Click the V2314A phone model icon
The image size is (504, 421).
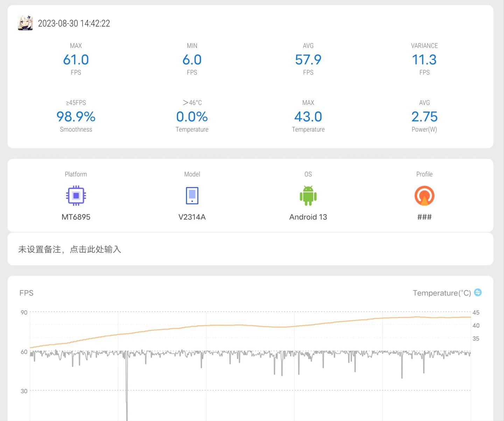[x=192, y=195]
